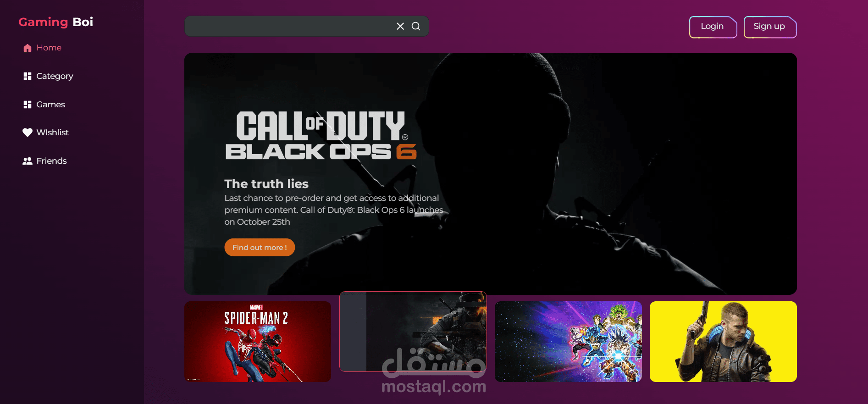The image size is (868, 404).
Task: Clear the search with the X icon
Action: pyautogui.click(x=400, y=26)
